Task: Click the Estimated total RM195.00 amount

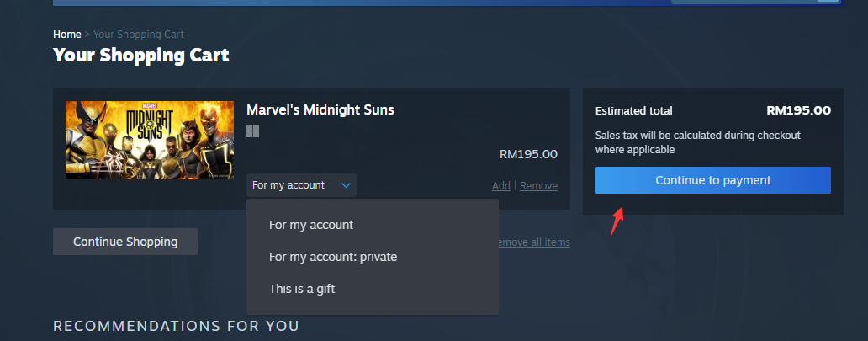Action: [798, 110]
